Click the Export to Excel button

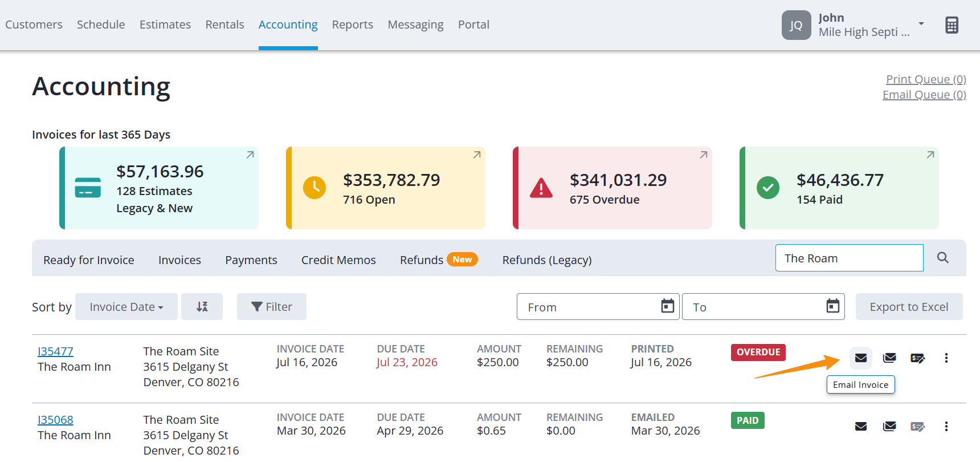coord(909,307)
